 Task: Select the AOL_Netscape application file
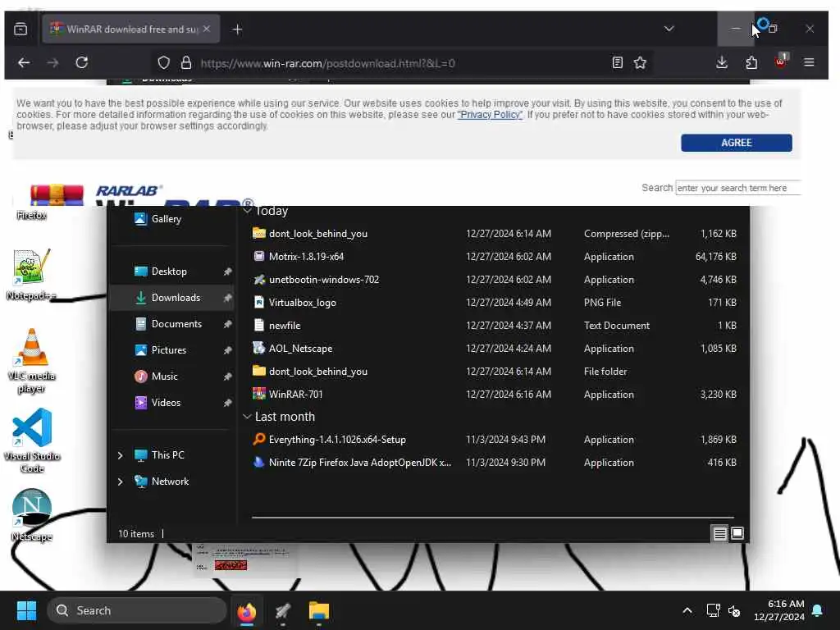point(494,348)
